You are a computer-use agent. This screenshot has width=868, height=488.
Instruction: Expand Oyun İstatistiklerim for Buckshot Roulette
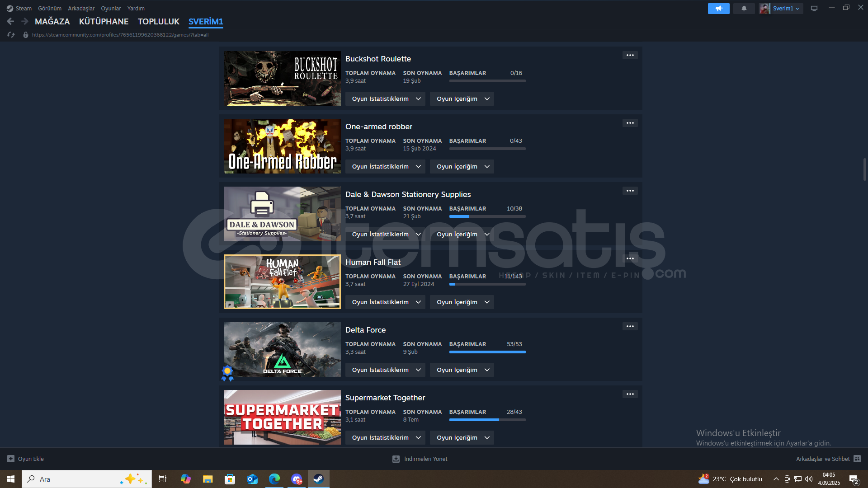(x=385, y=99)
